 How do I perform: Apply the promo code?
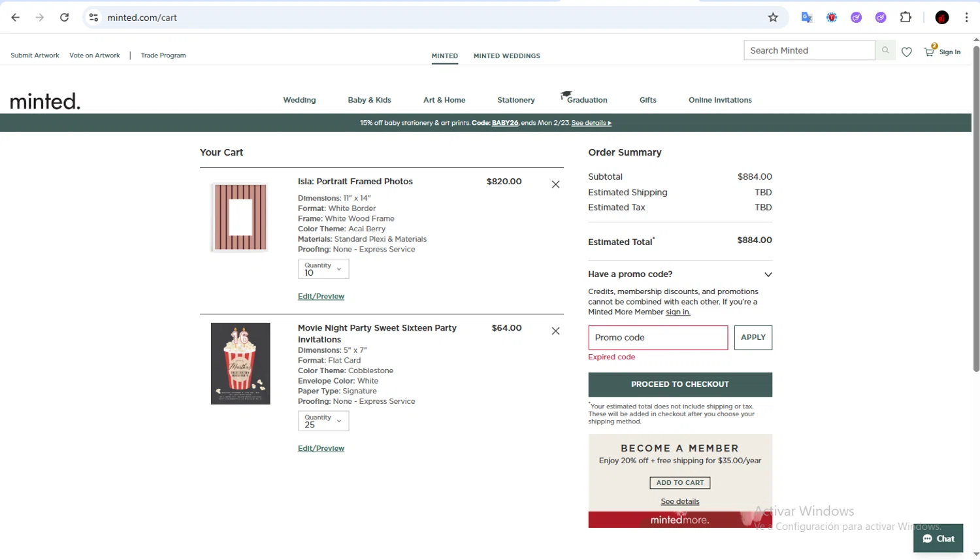point(753,338)
